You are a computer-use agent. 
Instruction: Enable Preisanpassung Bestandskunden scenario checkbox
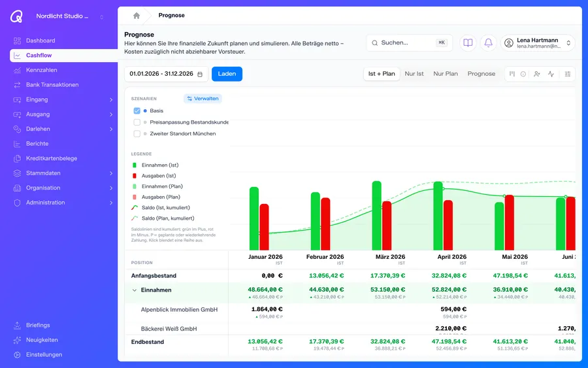tap(137, 122)
